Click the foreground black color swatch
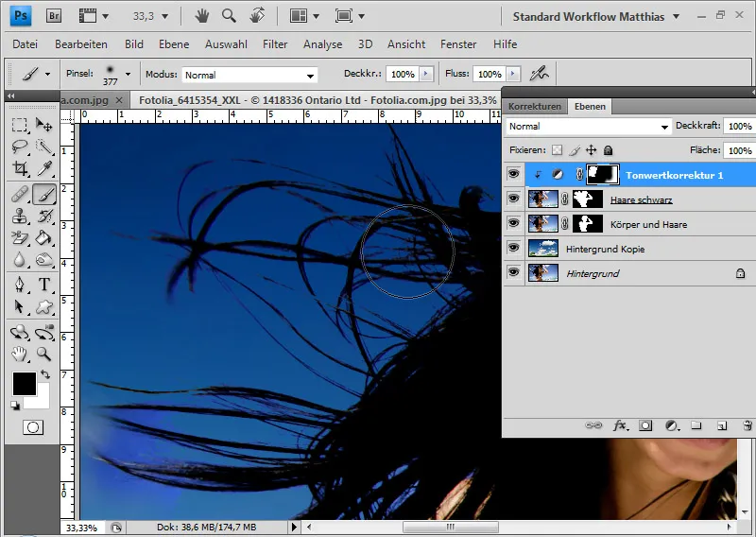This screenshot has height=537, width=756. pyautogui.click(x=25, y=384)
